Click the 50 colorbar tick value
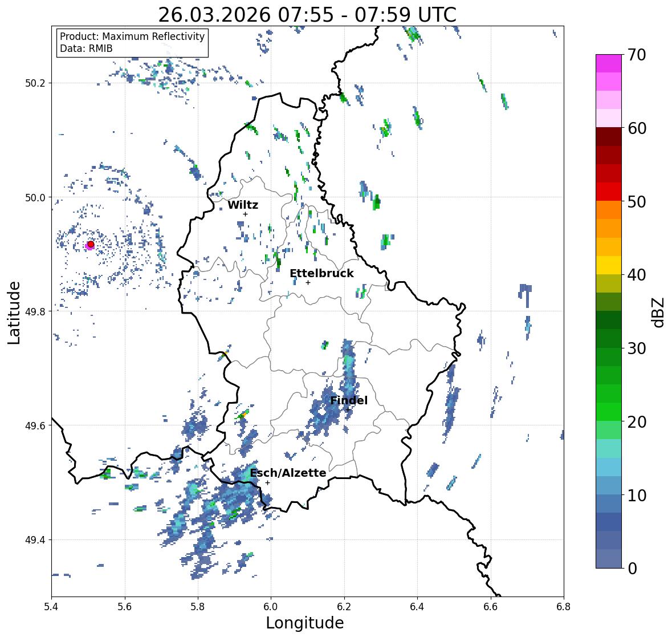The width and height of the screenshot is (672, 637). tap(636, 201)
